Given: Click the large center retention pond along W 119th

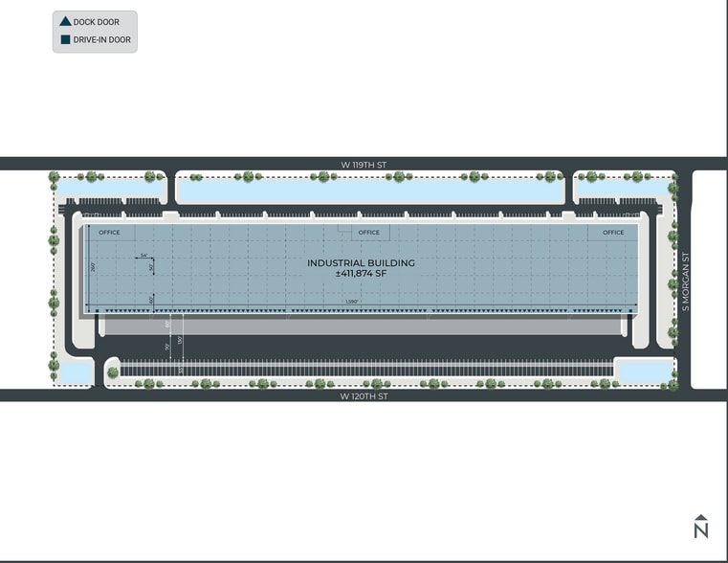Looking at the screenshot, I should [x=370, y=191].
